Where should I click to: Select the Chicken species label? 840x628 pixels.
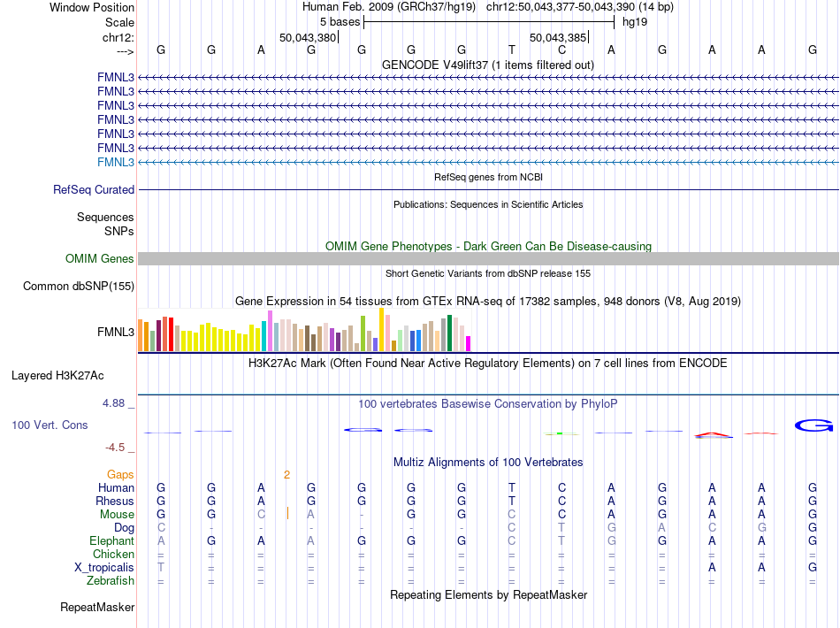[113, 554]
